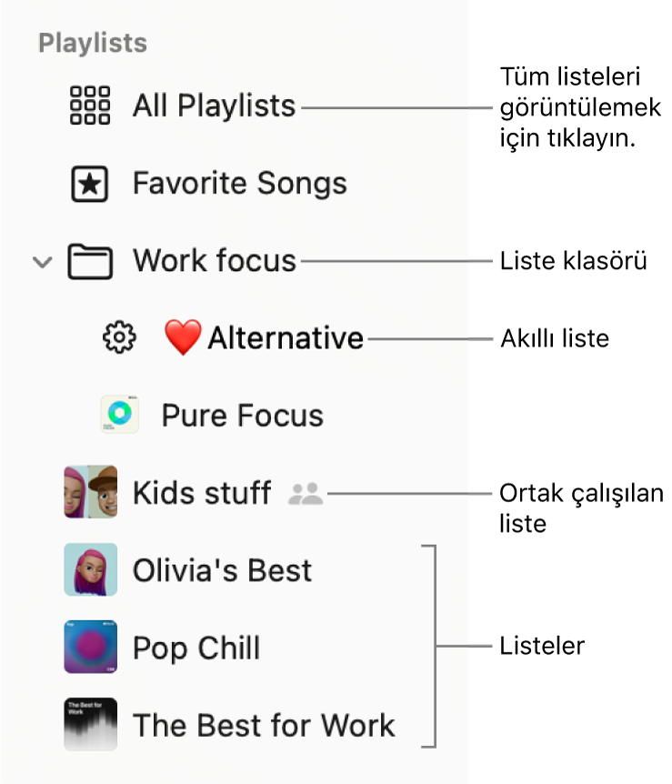672x784 pixels.
Task: Expand the Playlists section header
Action: [x=92, y=43]
